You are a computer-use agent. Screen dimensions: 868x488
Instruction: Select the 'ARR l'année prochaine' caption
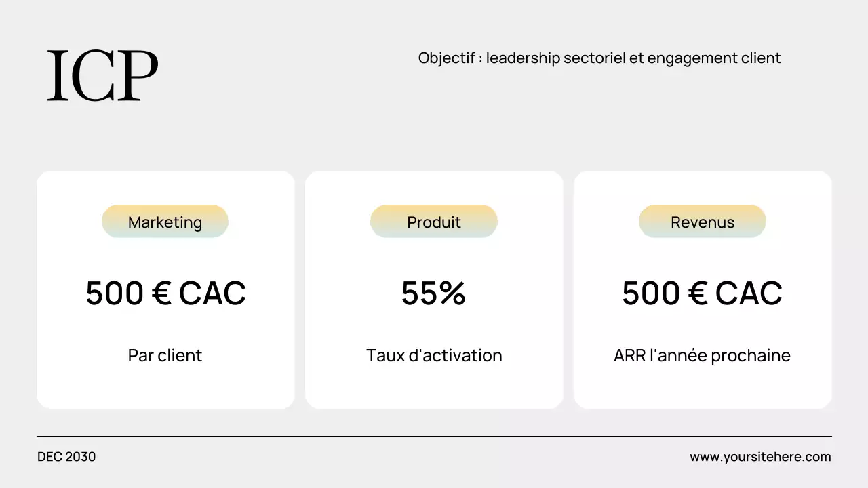click(x=702, y=355)
